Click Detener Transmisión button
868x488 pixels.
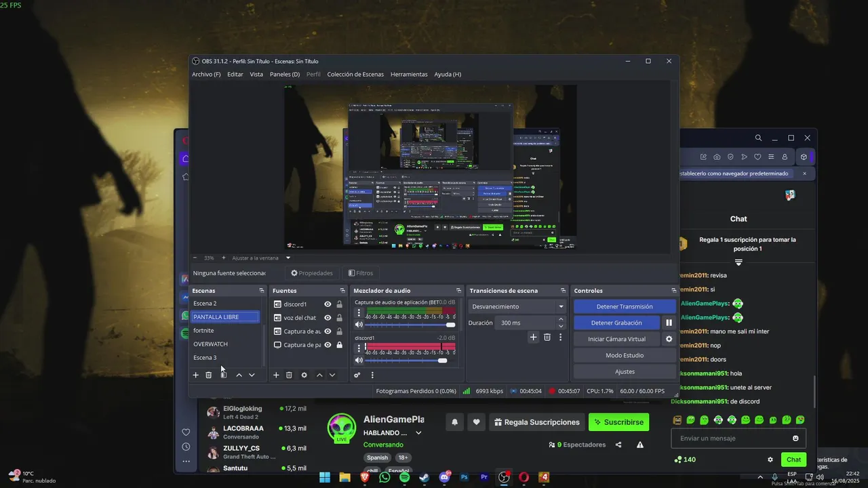tap(625, 307)
